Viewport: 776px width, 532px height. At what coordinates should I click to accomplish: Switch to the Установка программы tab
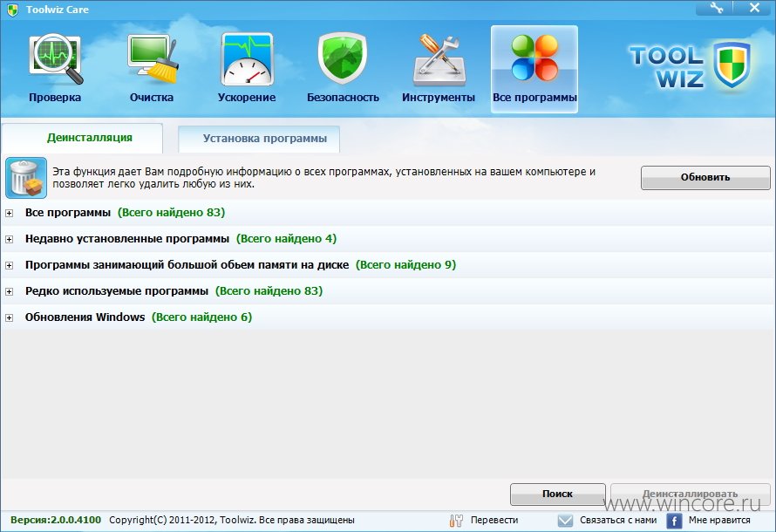click(259, 139)
